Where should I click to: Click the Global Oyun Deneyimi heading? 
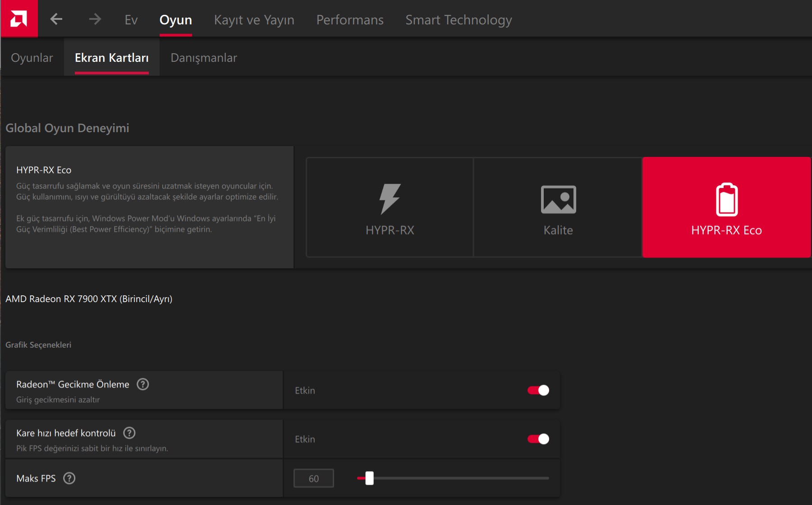point(67,128)
